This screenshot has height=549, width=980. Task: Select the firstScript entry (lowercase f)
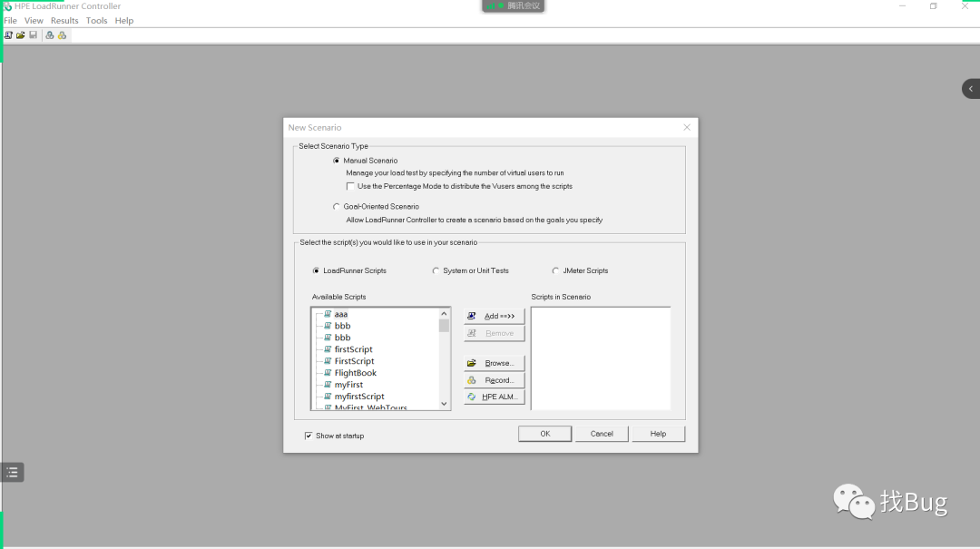coord(353,349)
